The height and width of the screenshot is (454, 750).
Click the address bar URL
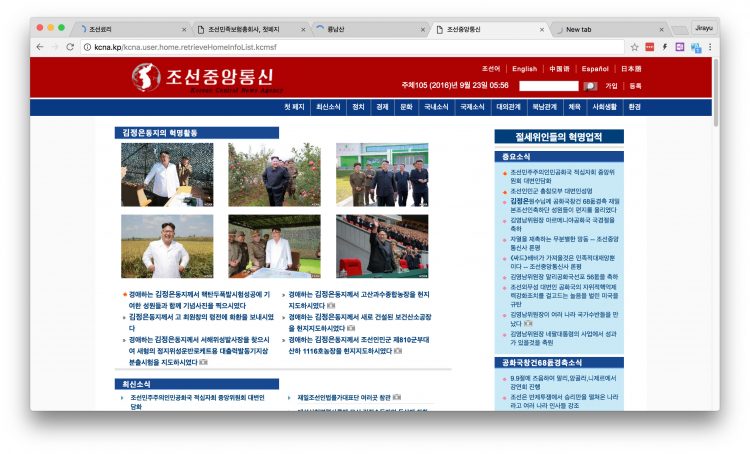click(185, 47)
